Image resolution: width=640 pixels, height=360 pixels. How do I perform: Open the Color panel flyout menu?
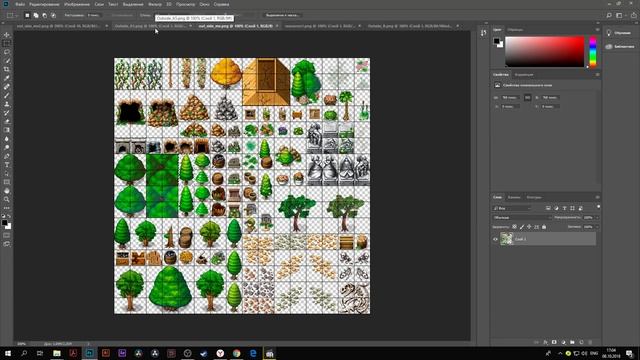(x=597, y=29)
